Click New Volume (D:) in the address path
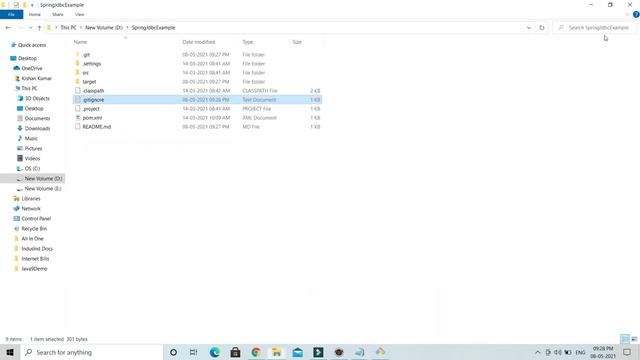 (104, 28)
